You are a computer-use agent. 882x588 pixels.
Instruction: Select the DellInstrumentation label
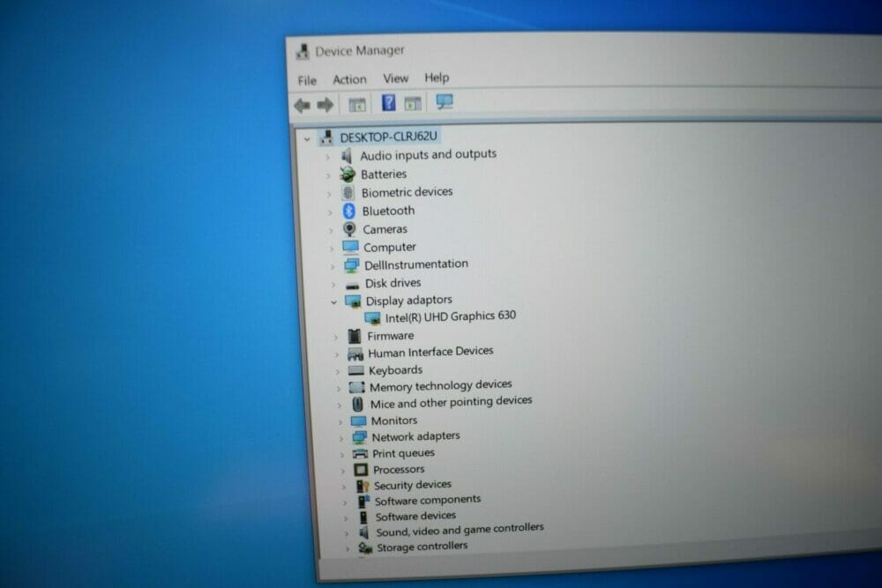click(x=415, y=264)
